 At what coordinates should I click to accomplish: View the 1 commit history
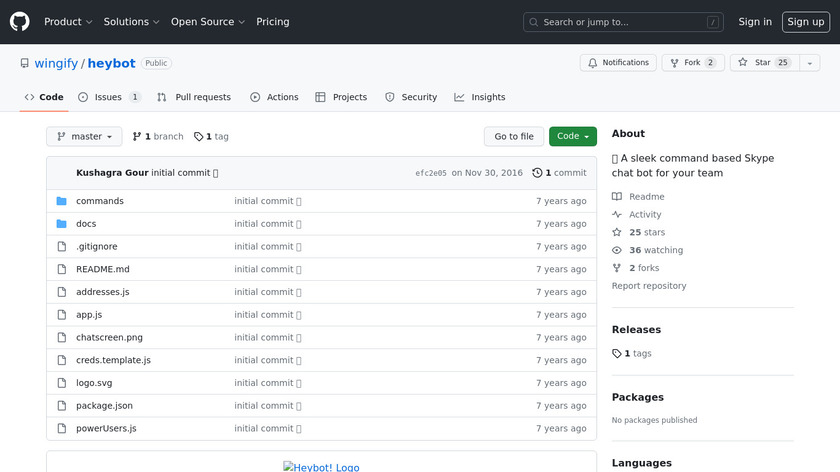(560, 173)
